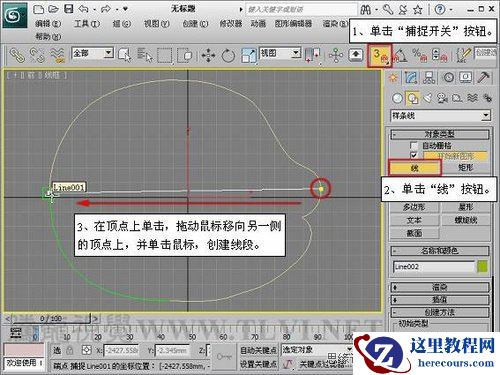Click the Unlink Selection icon

pos(37,55)
